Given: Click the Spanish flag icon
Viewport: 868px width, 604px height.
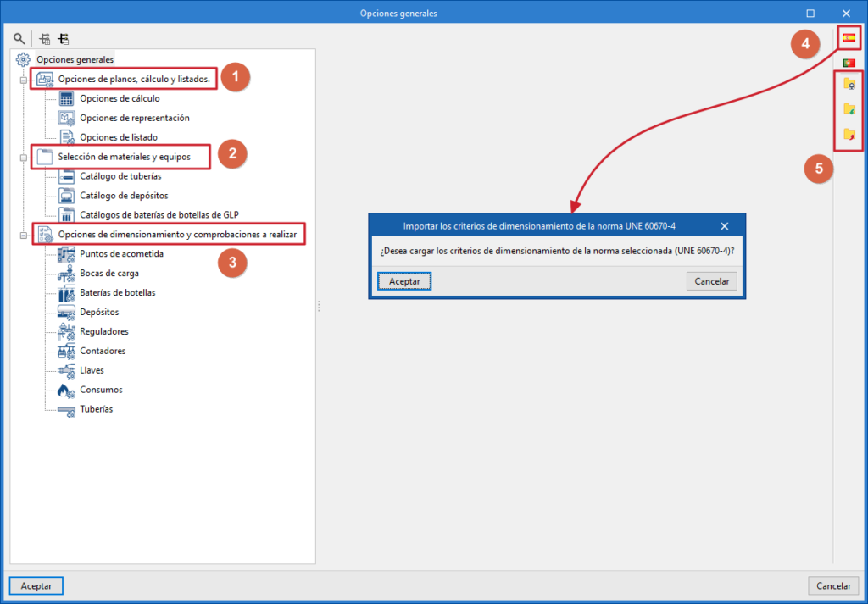Looking at the screenshot, I should 849,38.
